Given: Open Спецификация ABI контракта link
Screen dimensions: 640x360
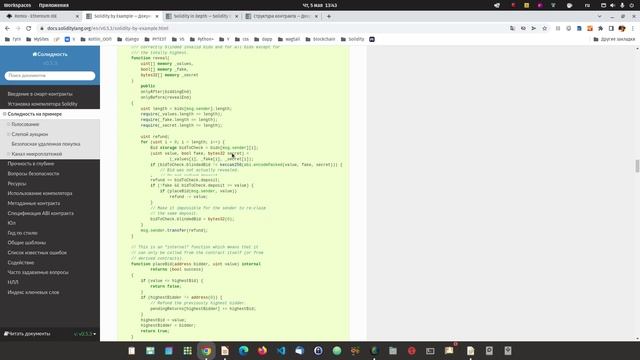Looking at the screenshot, I should (41, 213).
